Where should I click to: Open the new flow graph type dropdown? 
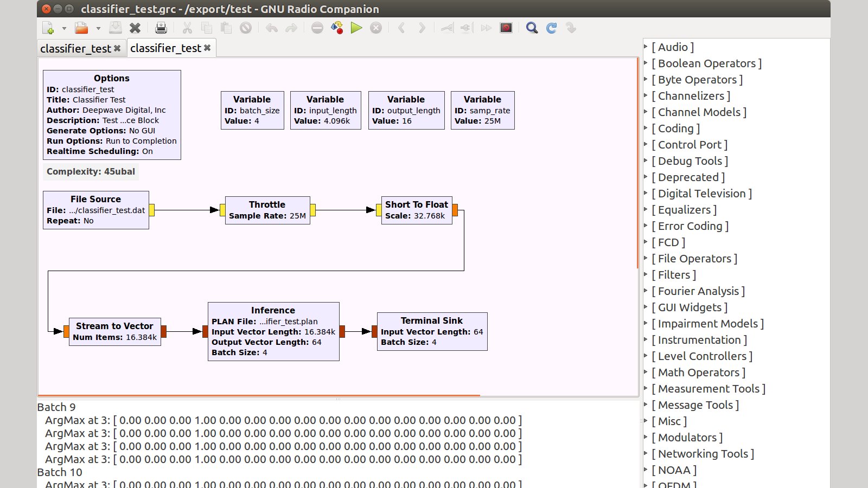[x=64, y=28]
